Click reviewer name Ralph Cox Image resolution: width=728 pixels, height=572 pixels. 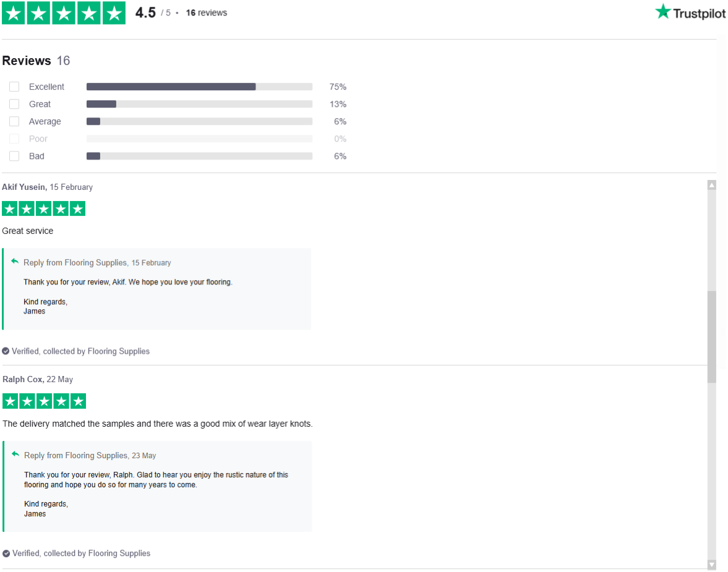click(23, 380)
